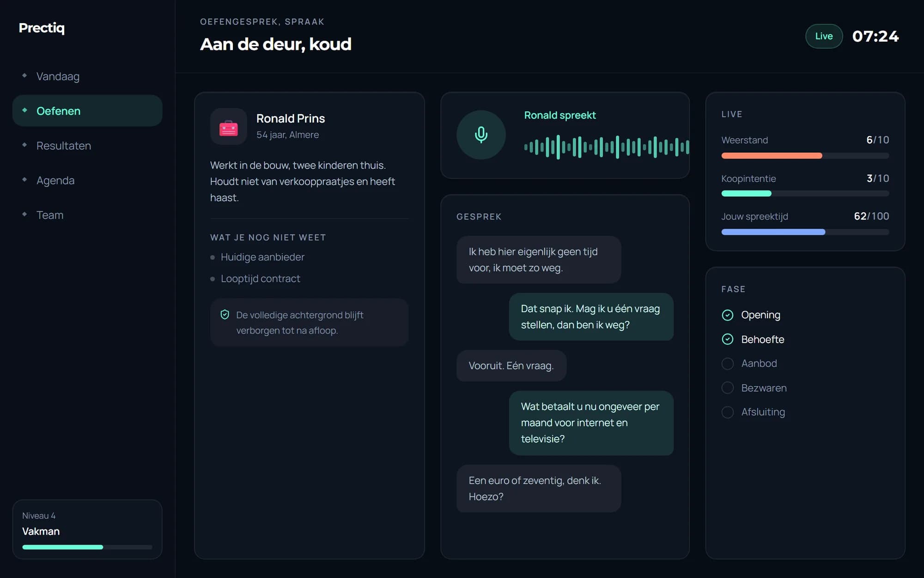Click the "Vooruit. Eén vraag." message
The image size is (924, 578).
(x=511, y=366)
